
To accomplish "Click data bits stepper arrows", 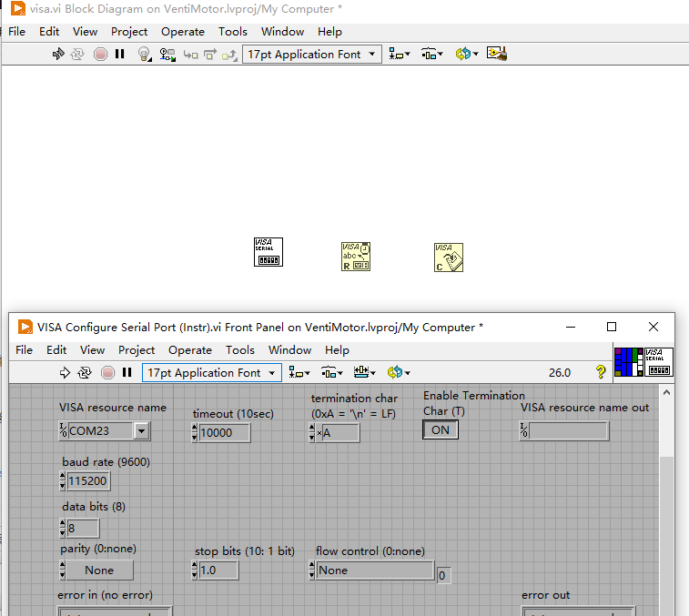I will [63, 528].
